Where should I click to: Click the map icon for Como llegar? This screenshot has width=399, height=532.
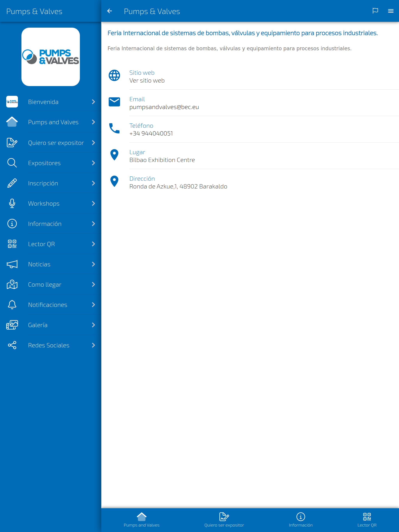[x=12, y=284]
